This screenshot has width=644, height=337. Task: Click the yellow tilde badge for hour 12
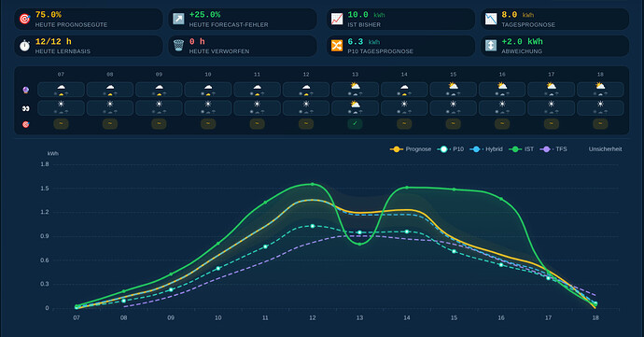pyautogui.click(x=306, y=124)
